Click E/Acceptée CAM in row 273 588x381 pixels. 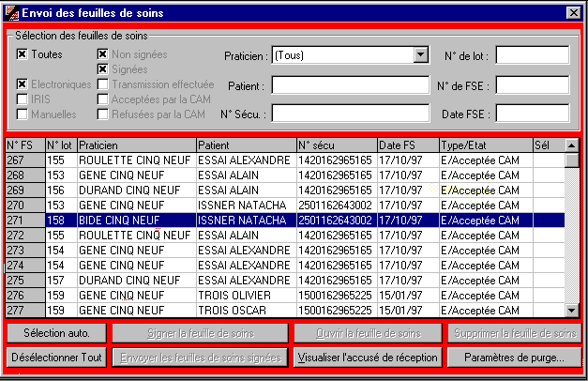[486, 251]
